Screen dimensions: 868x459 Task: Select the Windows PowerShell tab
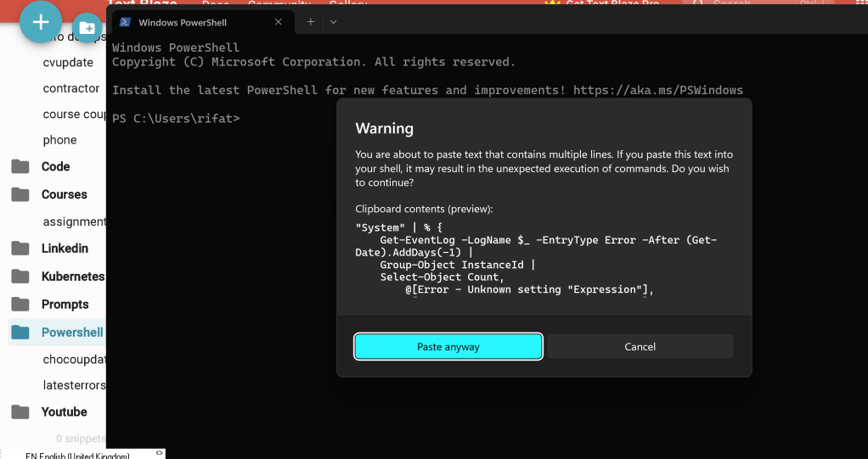pyautogui.click(x=203, y=22)
